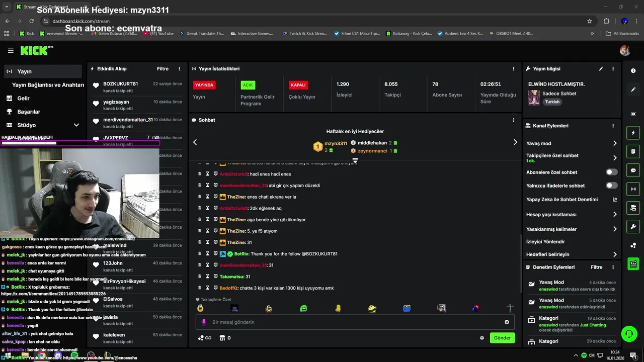
Task: Click the Spotify icon in the taskbar tray
Action: pyautogui.click(x=584, y=355)
